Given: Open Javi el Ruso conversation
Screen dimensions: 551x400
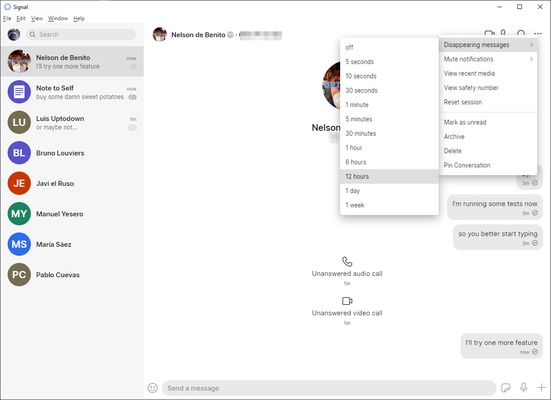Looking at the screenshot, I should pyautogui.click(x=72, y=183).
